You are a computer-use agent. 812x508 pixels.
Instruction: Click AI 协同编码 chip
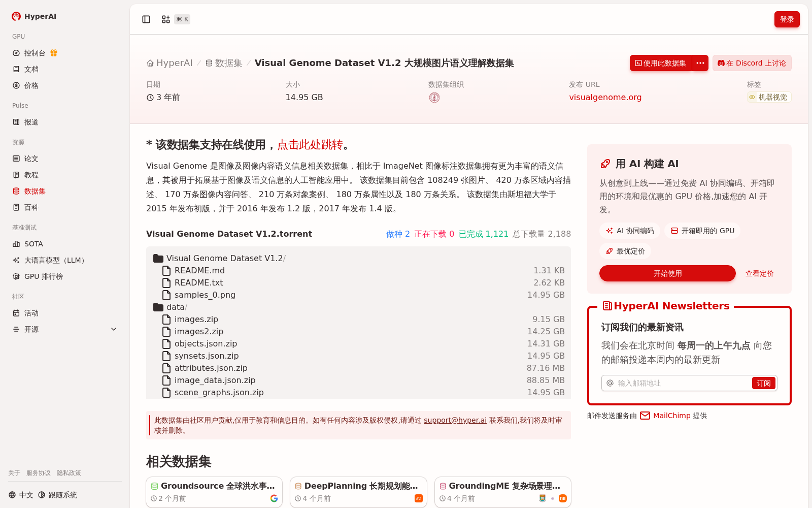pos(629,231)
